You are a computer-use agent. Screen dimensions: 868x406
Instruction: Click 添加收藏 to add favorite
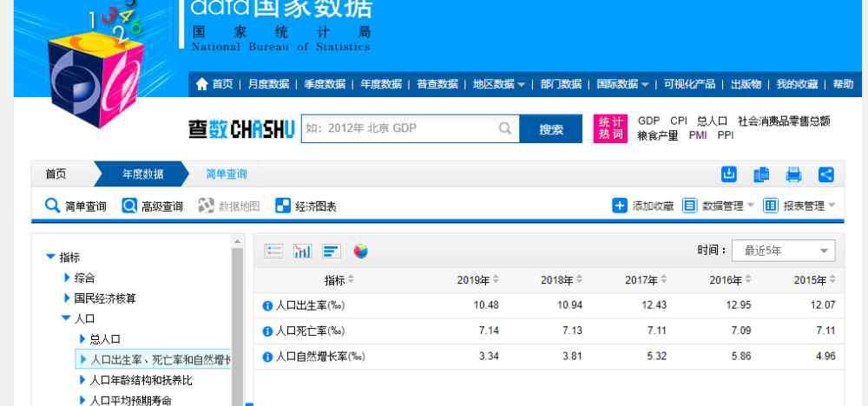(643, 206)
